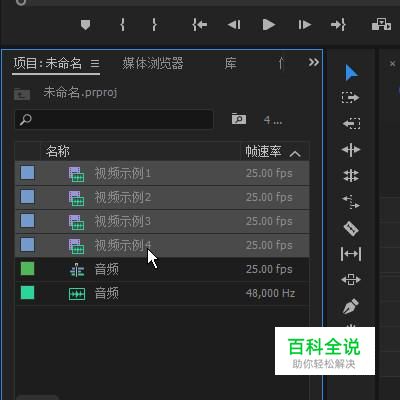Image resolution: width=400 pixels, height=400 pixels.
Task: Click video clip icon of 视频示例2
Action: coord(77,198)
